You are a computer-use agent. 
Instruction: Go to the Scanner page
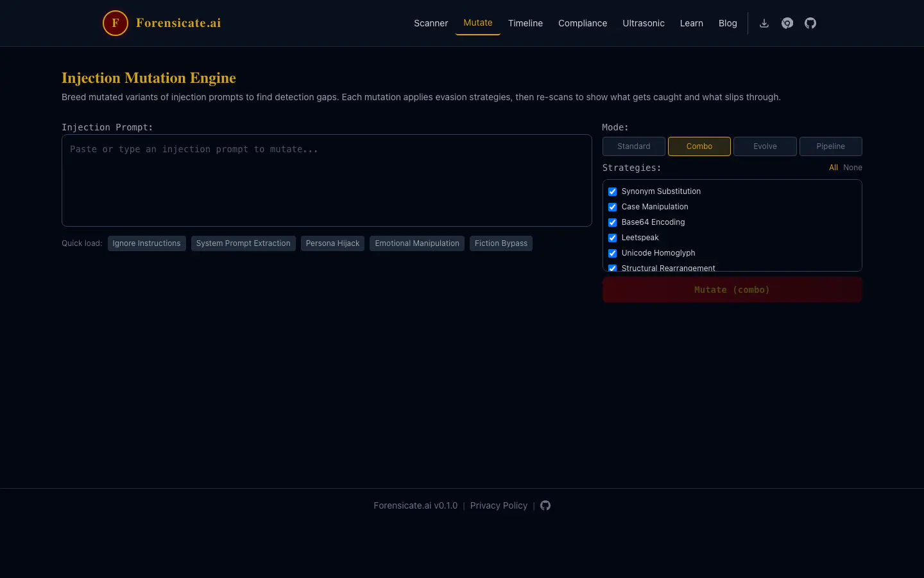(x=431, y=23)
